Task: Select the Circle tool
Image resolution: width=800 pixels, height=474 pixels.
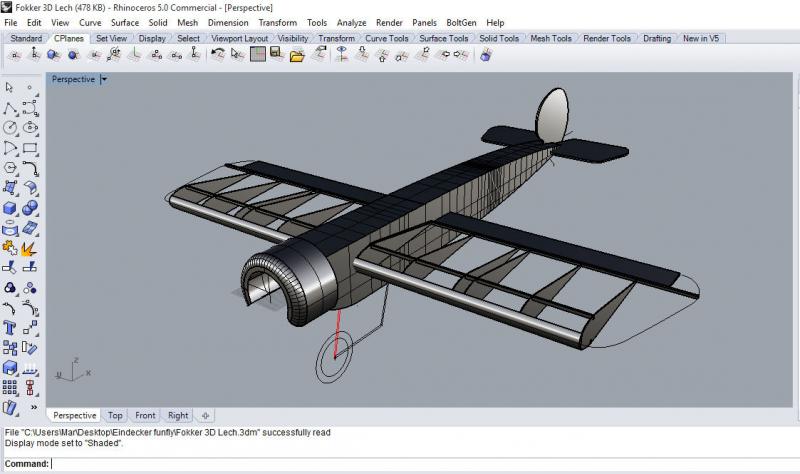Action: [x=10, y=128]
